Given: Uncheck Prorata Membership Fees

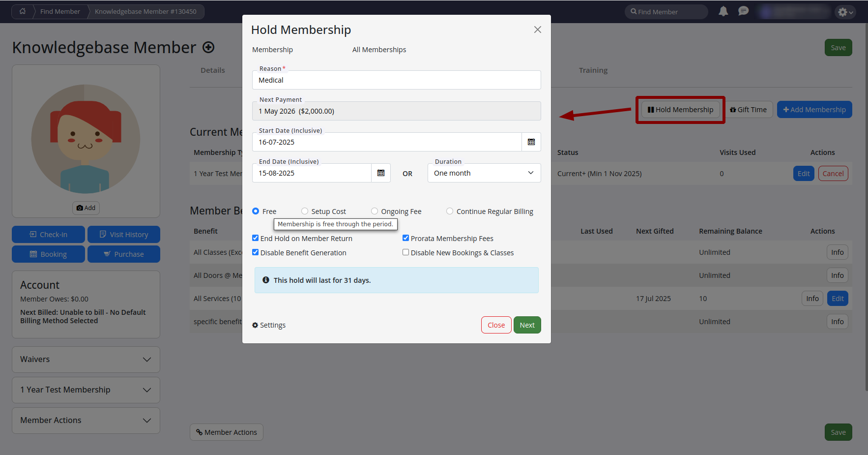Looking at the screenshot, I should coord(405,238).
